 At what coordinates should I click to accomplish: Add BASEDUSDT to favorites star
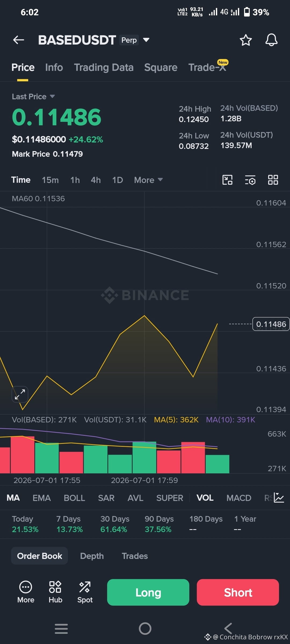(245, 40)
